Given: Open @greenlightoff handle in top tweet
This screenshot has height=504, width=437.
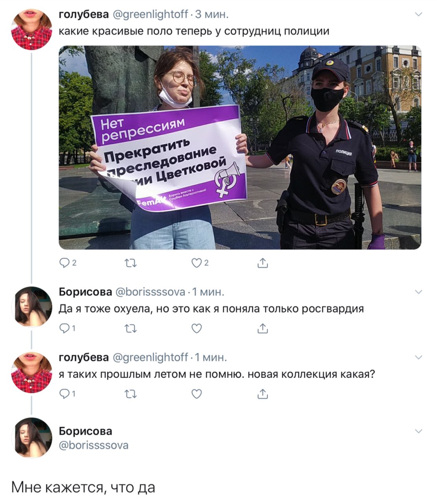Looking at the screenshot, I should point(150,15).
